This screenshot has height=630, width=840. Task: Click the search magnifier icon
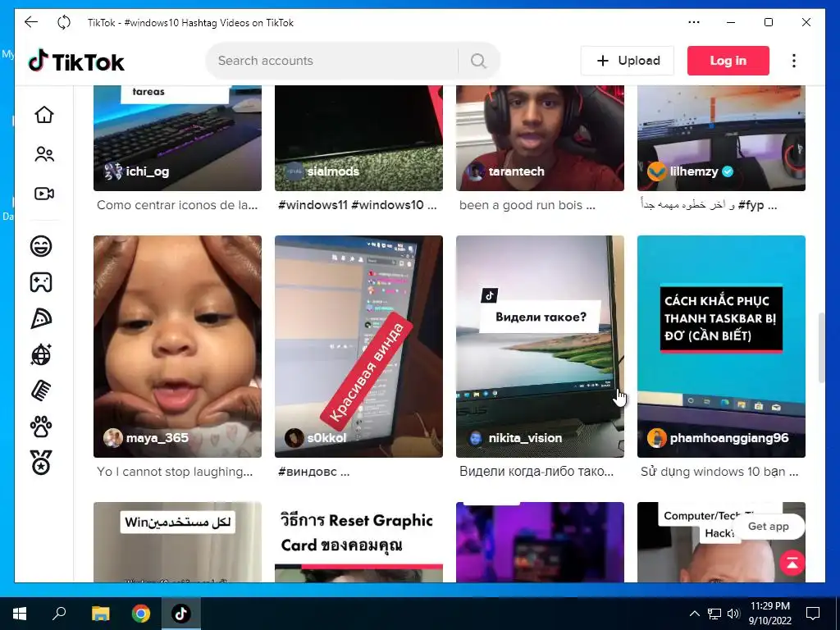pyautogui.click(x=478, y=61)
